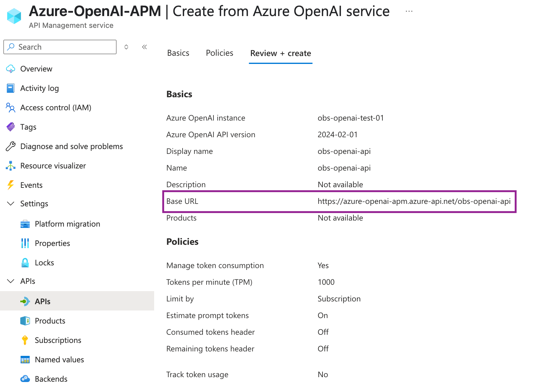Collapse the APIs section chevron
The width and height of the screenshot is (539, 392).
tap(11, 281)
